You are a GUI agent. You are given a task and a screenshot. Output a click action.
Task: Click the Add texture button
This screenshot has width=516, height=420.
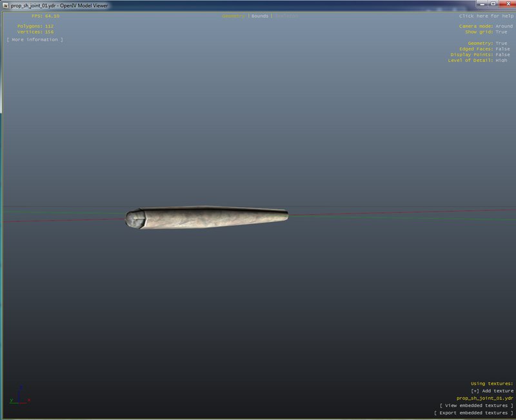(492, 391)
